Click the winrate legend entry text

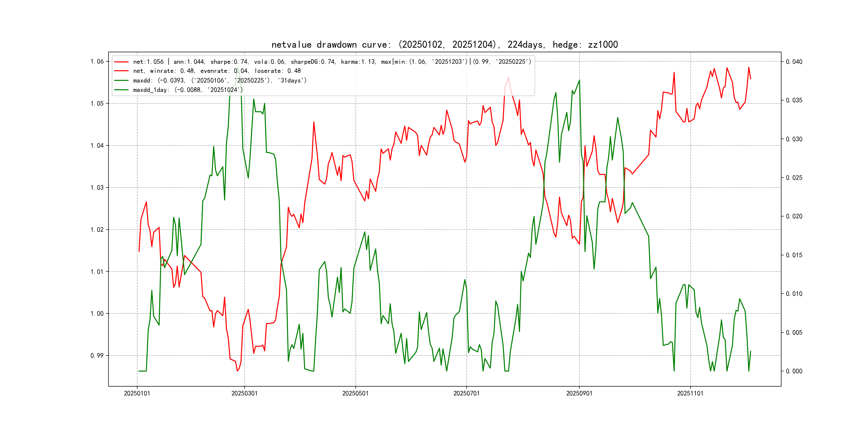coord(217,71)
